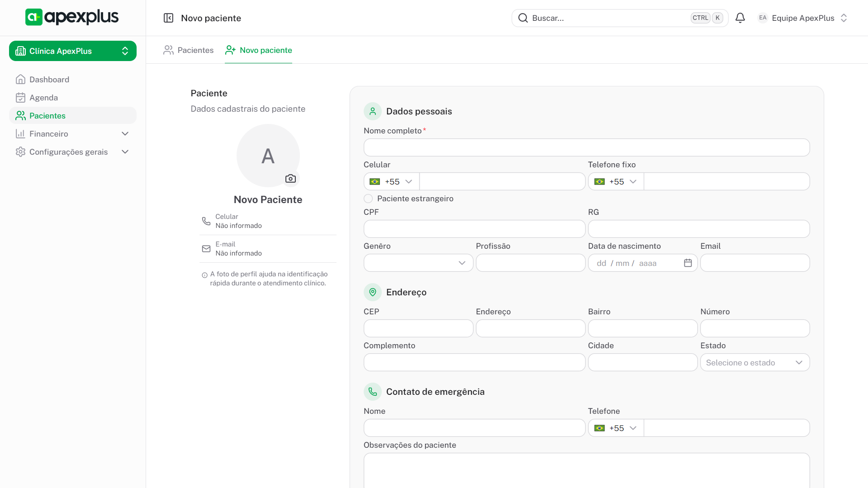Open the Genêro dropdown
This screenshot has width=868, height=488.
pos(418,263)
